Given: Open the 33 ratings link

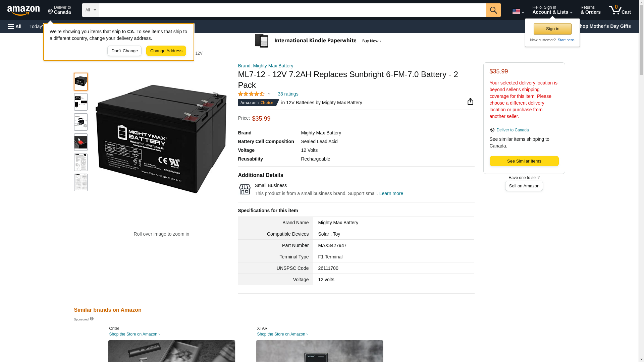Looking at the screenshot, I should (288, 94).
